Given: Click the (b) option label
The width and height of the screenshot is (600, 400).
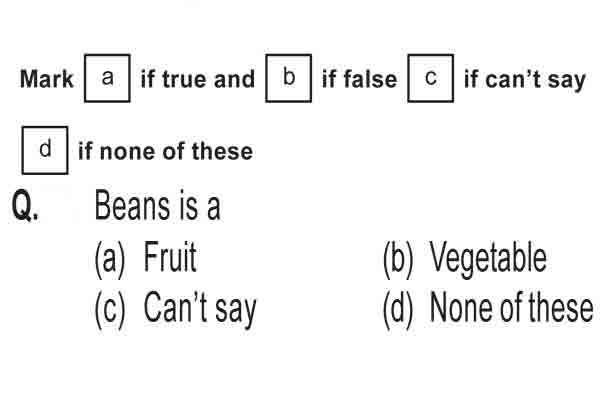Looking at the screenshot, I should tap(398, 260).
